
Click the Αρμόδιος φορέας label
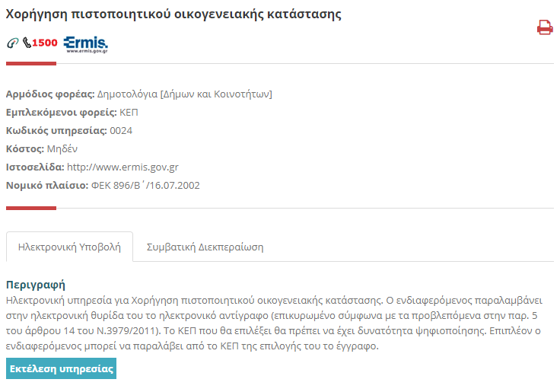pyautogui.click(x=50, y=94)
